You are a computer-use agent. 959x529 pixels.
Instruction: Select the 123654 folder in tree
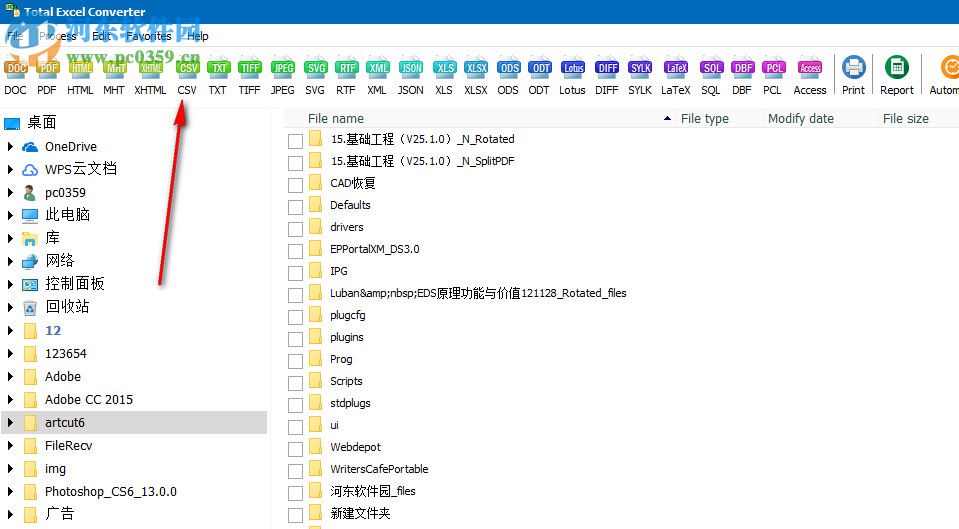coord(65,353)
